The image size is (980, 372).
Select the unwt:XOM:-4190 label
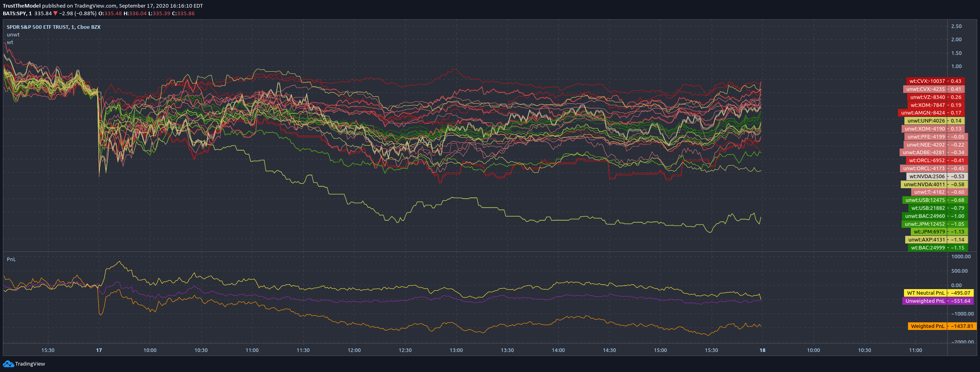(933, 129)
